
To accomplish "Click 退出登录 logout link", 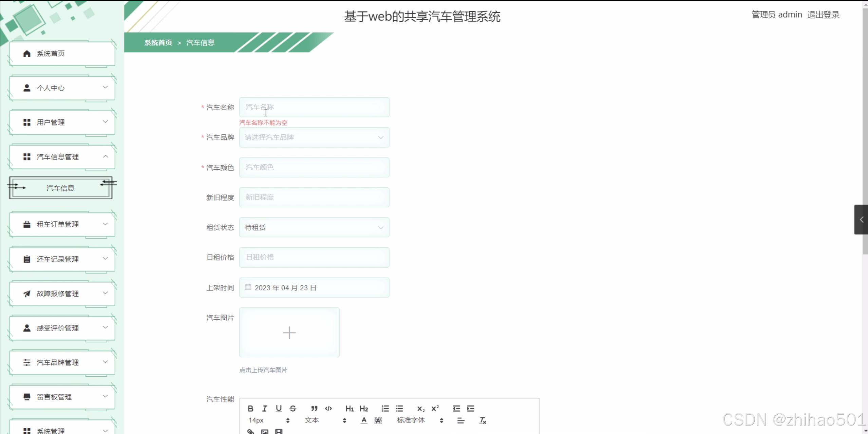I will 823,15.
